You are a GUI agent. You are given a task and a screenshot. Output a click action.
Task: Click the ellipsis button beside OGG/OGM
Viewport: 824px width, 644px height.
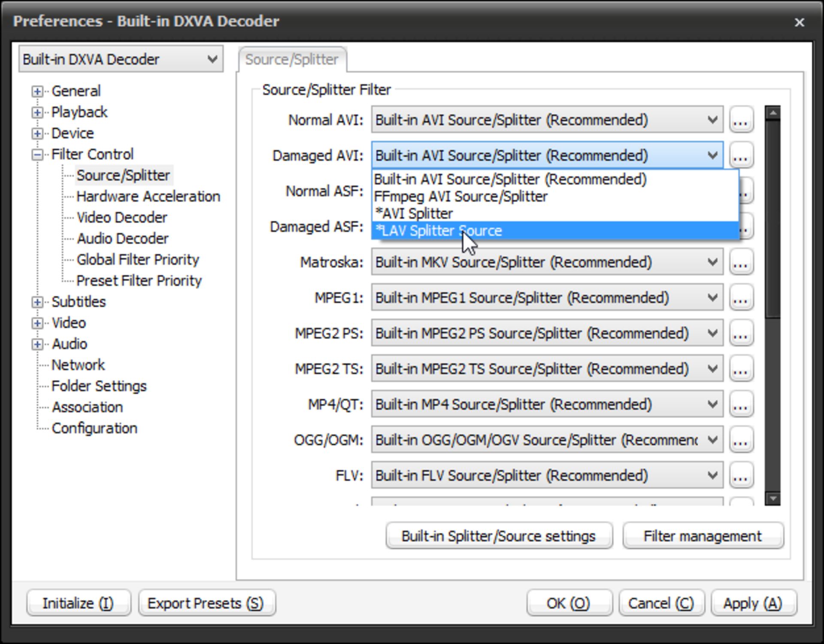[x=741, y=440]
